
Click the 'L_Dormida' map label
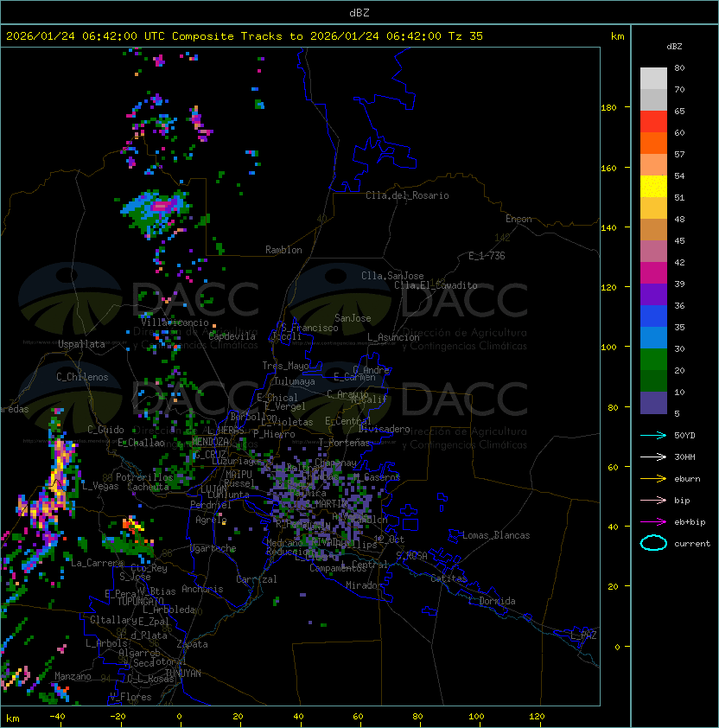[x=492, y=601]
